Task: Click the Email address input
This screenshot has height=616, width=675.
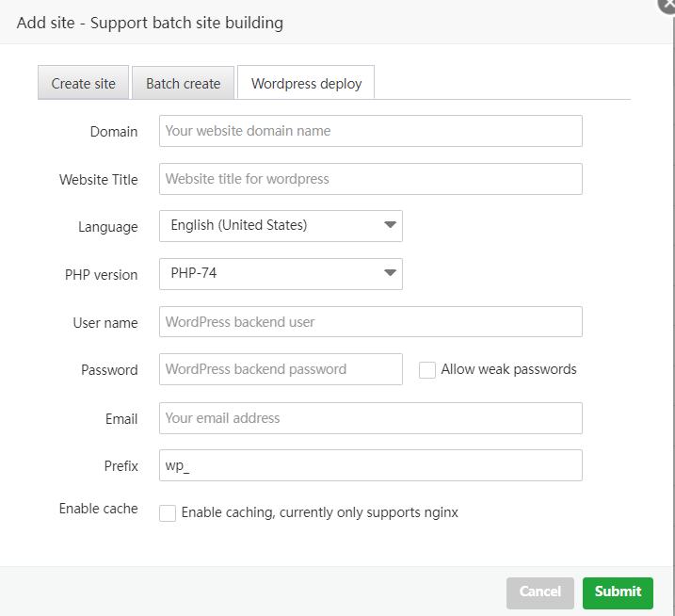Action: coord(371,418)
